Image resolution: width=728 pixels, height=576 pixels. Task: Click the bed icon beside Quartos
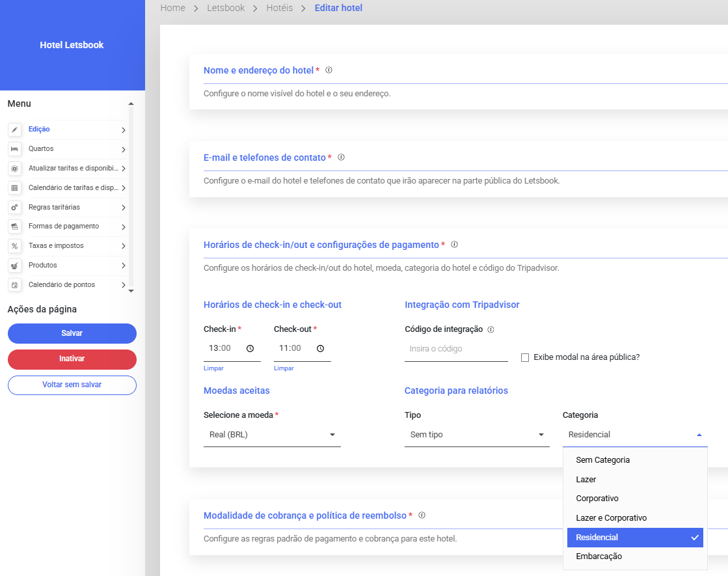click(14, 149)
